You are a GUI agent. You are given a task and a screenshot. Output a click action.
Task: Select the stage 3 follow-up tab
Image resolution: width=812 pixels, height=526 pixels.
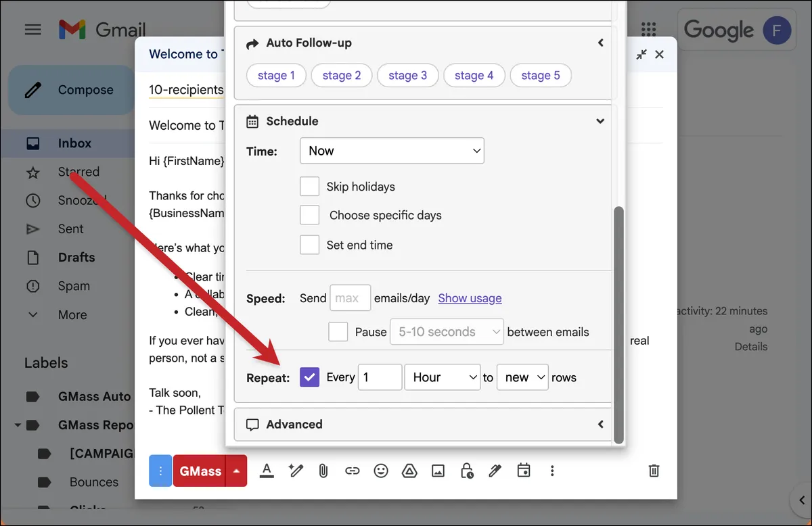point(407,76)
